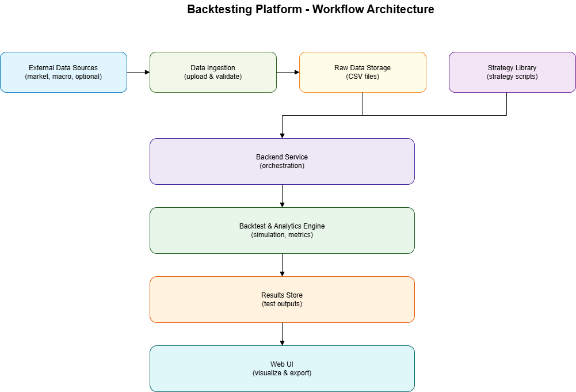Image resolution: width=576 pixels, height=392 pixels.
Task: Click the Raw Data Storage node
Action: pyautogui.click(x=363, y=72)
